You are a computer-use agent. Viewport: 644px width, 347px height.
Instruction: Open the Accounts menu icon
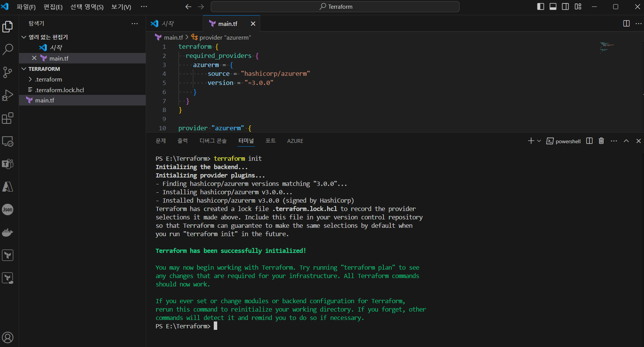pyautogui.click(x=8, y=337)
